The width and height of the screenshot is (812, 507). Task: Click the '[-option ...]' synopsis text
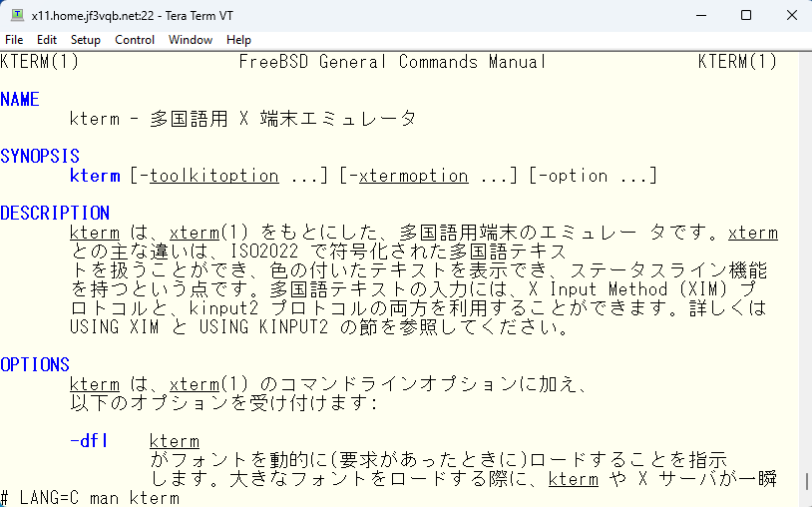(x=593, y=176)
